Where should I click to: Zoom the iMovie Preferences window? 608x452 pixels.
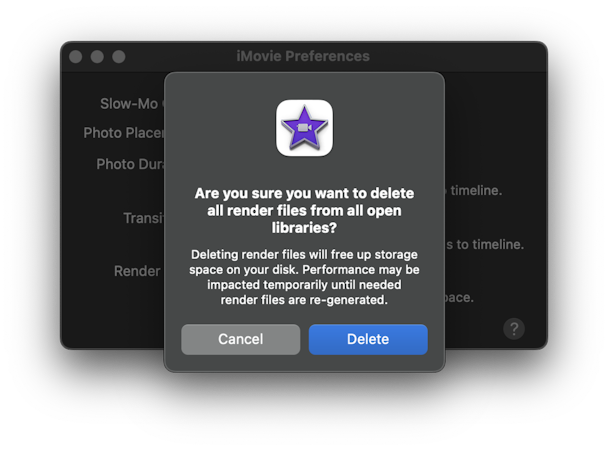119,57
